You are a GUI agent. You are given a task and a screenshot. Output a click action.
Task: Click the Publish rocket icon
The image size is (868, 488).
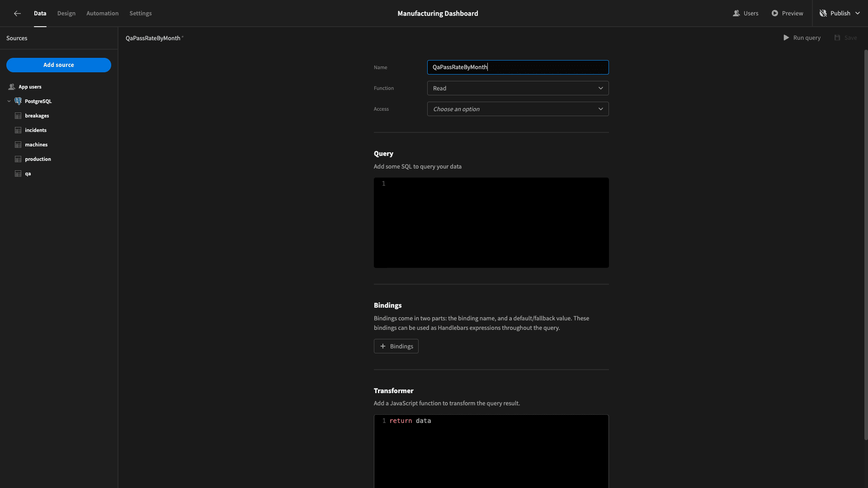coord(823,14)
